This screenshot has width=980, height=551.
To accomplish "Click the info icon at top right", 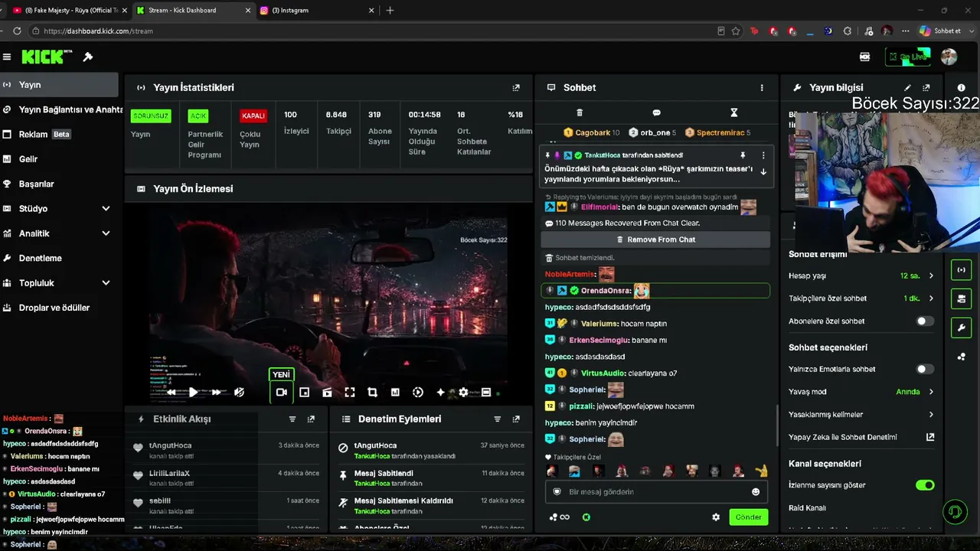I will [x=962, y=88].
